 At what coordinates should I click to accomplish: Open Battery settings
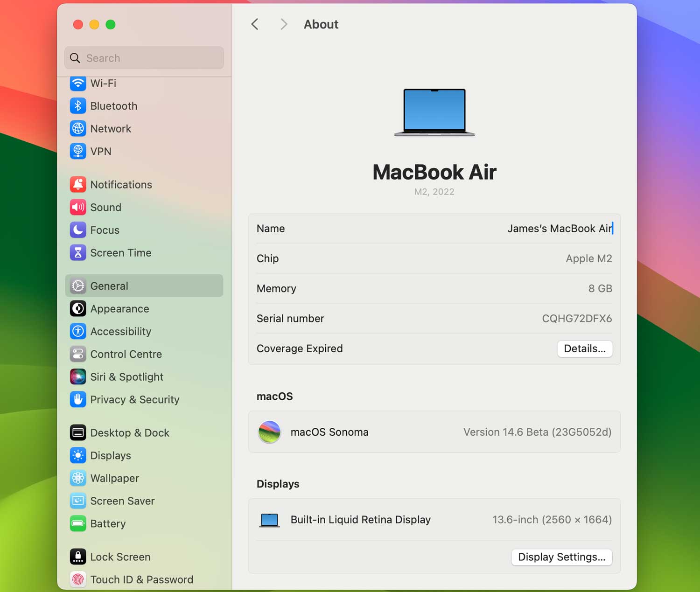pos(108,523)
